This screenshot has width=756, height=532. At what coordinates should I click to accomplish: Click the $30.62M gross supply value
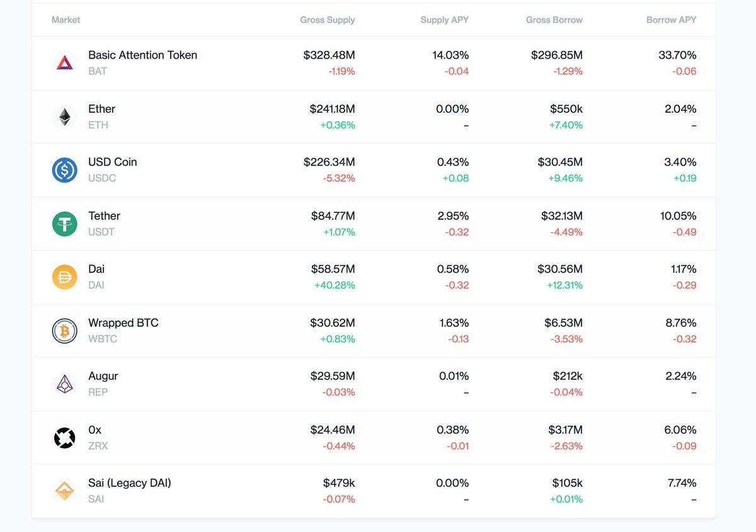tap(333, 323)
